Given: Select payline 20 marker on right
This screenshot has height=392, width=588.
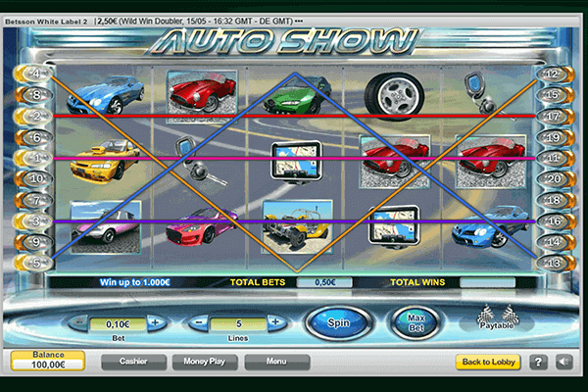Looking at the screenshot, I should 552,179.
